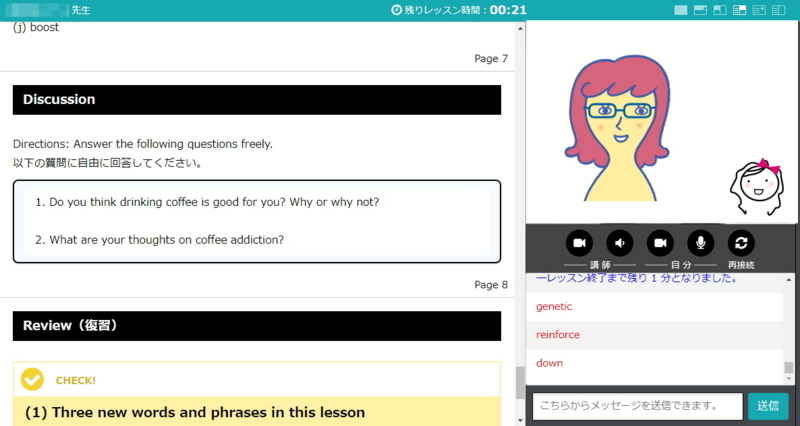Click 'Three new words and phrases' heading
The image size is (800, 426).
click(x=195, y=412)
